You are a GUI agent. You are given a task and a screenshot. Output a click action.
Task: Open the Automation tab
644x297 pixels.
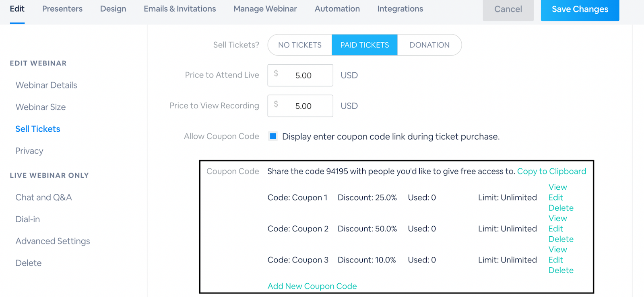337,9
